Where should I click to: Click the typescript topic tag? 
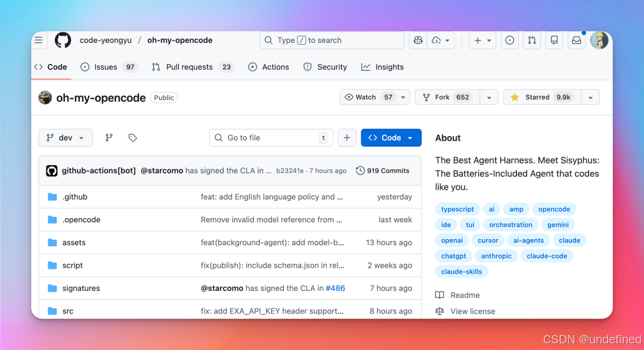[457, 209]
